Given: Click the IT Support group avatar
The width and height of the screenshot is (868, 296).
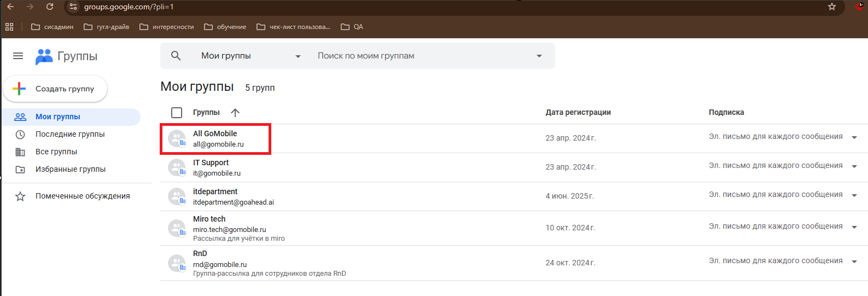Looking at the screenshot, I should pos(177,167).
